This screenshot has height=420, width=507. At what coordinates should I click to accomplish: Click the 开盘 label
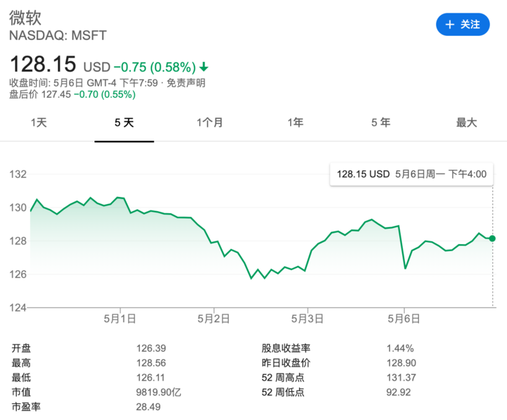[x=21, y=348]
